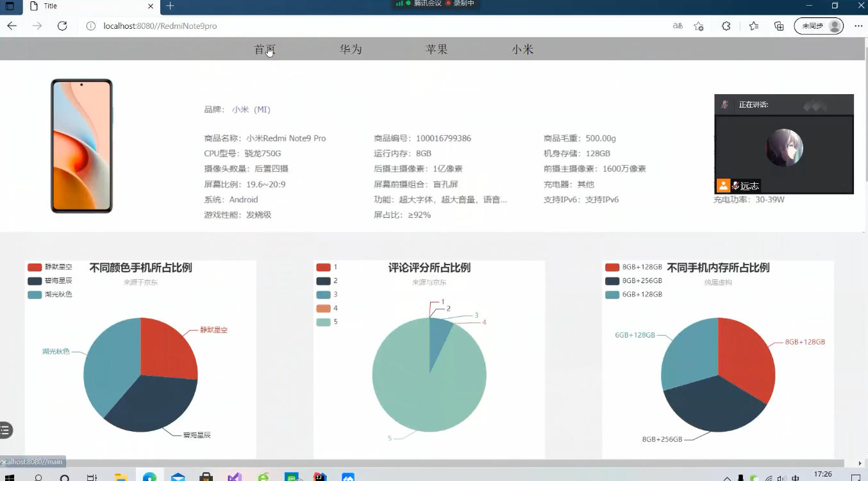Open the collections icon

click(x=779, y=26)
